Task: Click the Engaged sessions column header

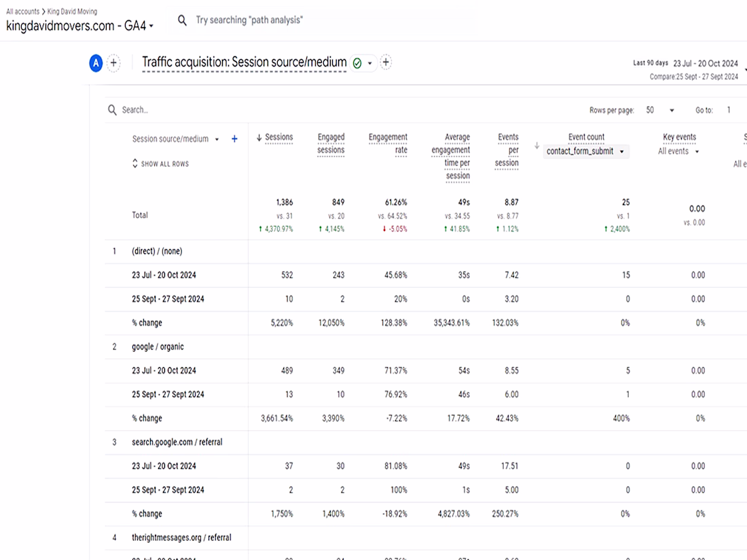Action: [331, 143]
